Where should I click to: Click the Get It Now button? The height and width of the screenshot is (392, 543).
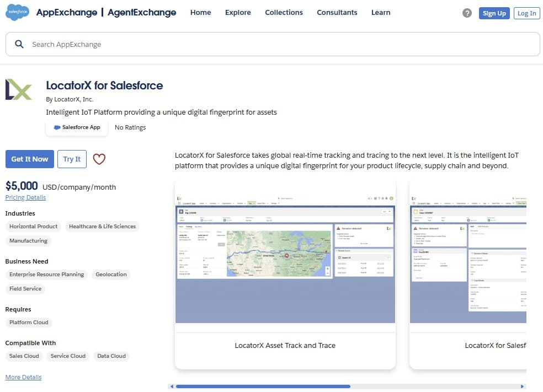click(30, 159)
